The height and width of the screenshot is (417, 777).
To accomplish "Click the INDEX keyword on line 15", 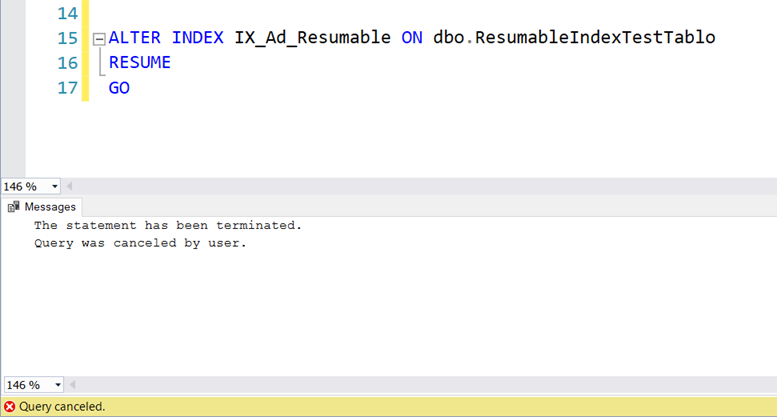I will point(198,38).
